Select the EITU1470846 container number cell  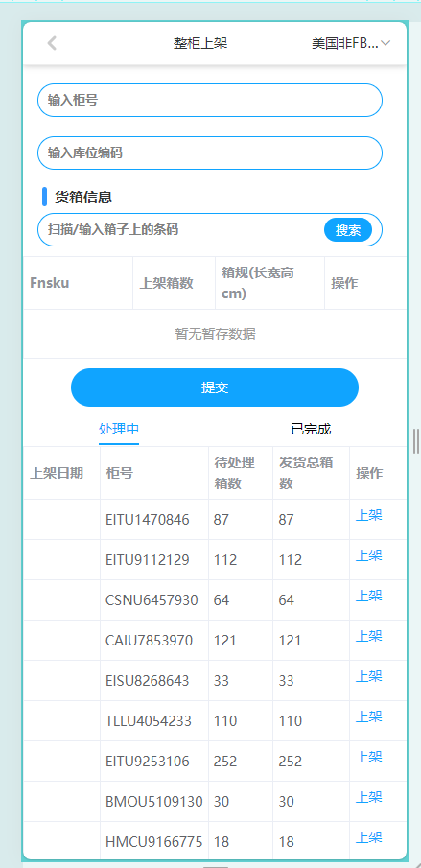tap(154, 520)
